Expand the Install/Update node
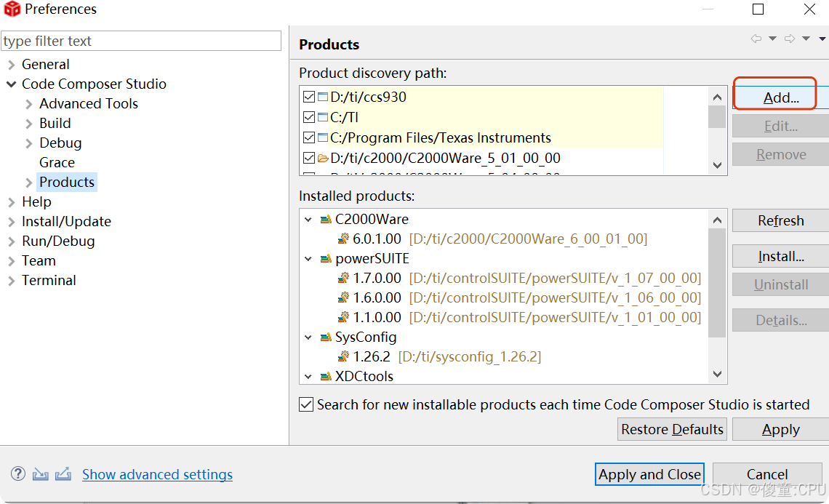The height and width of the screenshot is (504, 829). [x=11, y=222]
